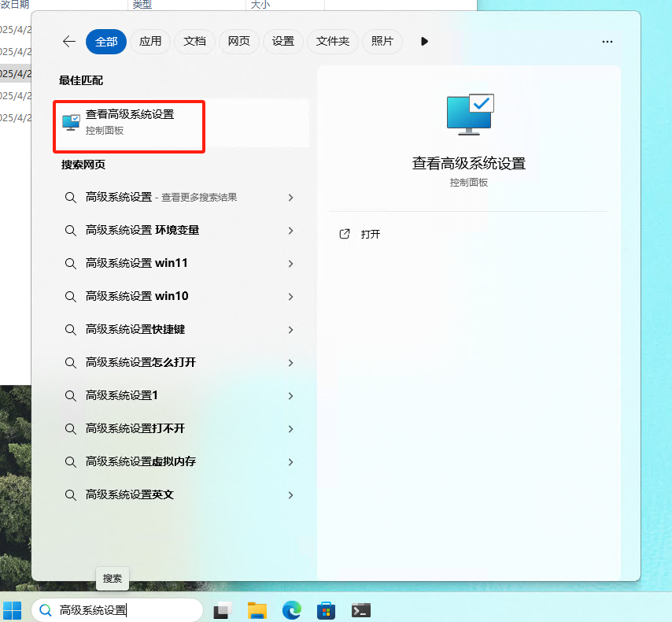Select web suggestion 高级系统设置1
The height and width of the screenshot is (622, 672).
[x=180, y=395]
